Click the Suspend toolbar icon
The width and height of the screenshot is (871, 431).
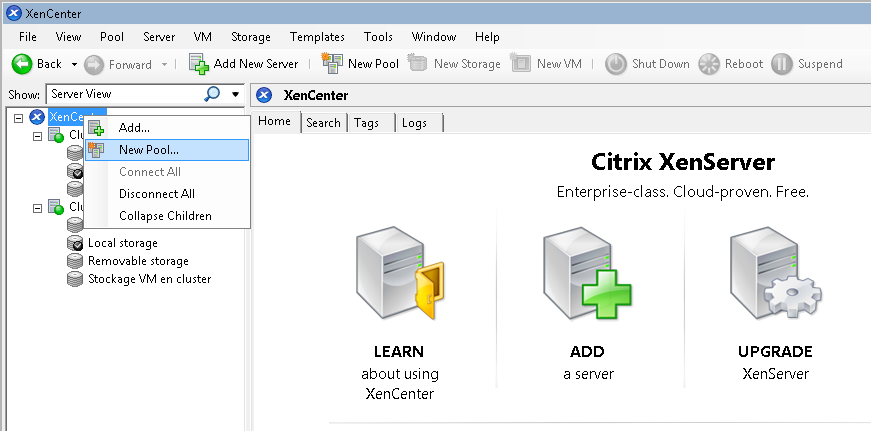click(783, 64)
